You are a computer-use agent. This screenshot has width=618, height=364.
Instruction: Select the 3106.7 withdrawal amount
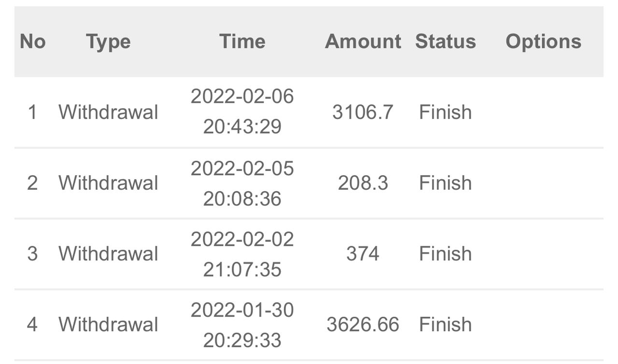(x=363, y=112)
